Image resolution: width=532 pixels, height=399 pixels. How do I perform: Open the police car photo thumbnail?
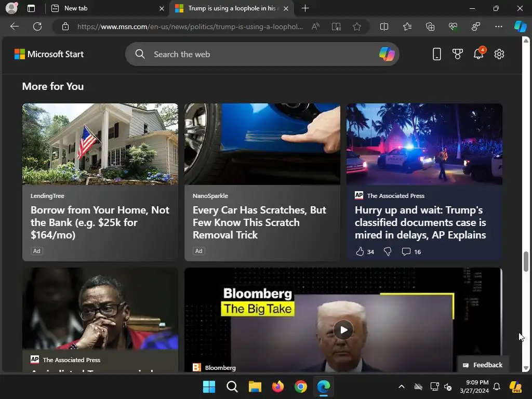[424, 144]
